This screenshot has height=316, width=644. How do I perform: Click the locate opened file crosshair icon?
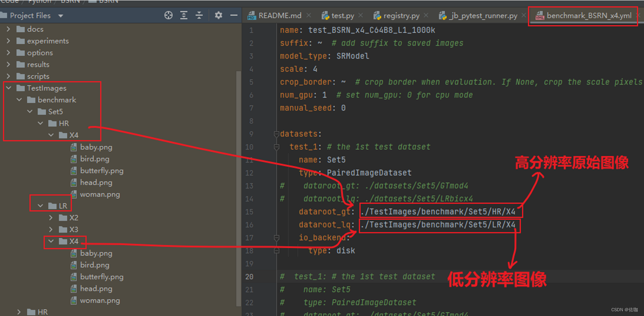tap(168, 15)
